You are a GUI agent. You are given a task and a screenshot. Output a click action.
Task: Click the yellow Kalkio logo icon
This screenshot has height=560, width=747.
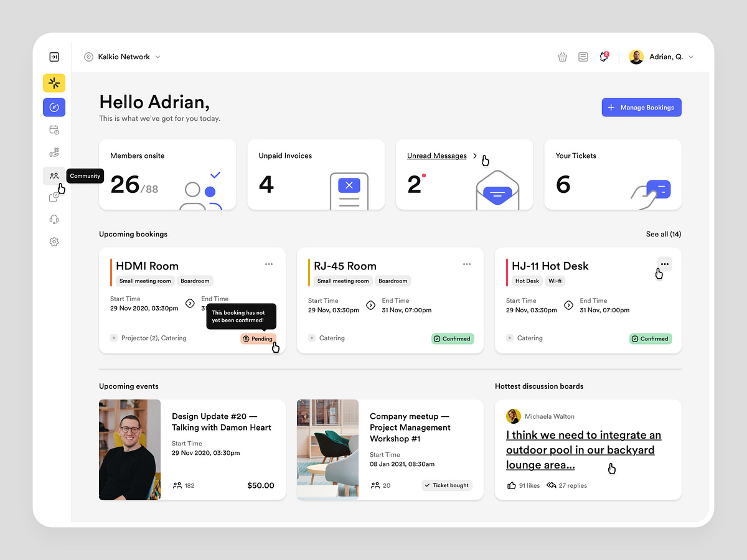[54, 83]
